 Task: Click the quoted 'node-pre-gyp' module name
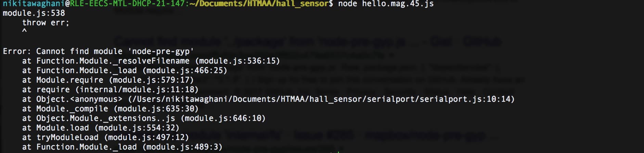(x=160, y=51)
